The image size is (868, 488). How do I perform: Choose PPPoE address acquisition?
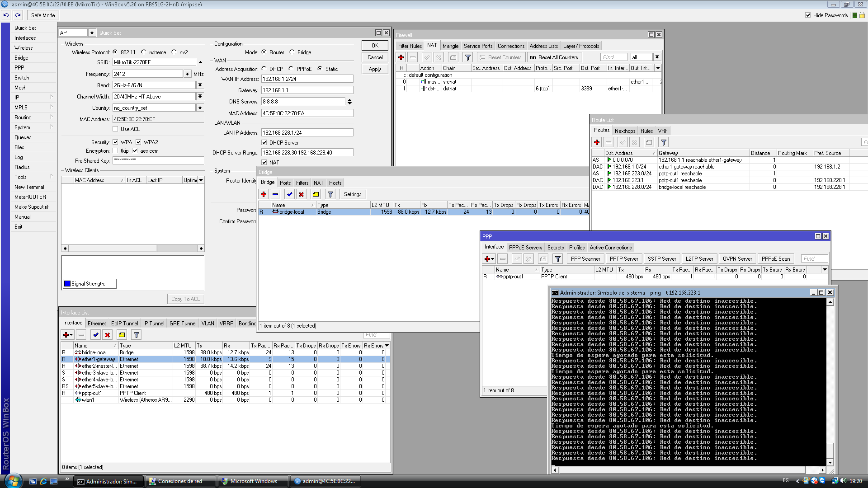[291, 69]
